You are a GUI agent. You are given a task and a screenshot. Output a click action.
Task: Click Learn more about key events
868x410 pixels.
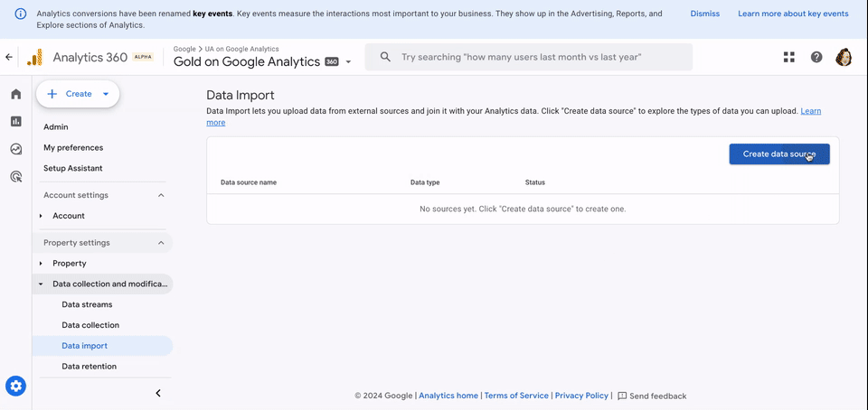793,14
